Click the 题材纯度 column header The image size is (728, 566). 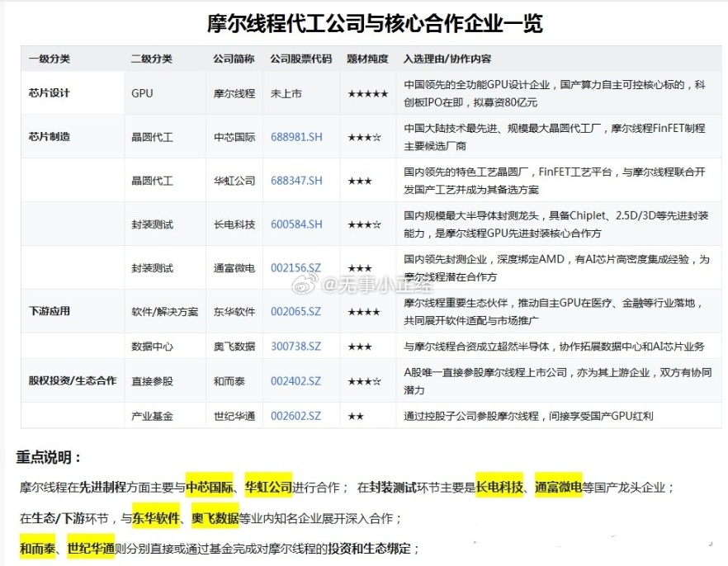pyautogui.click(x=368, y=59)
